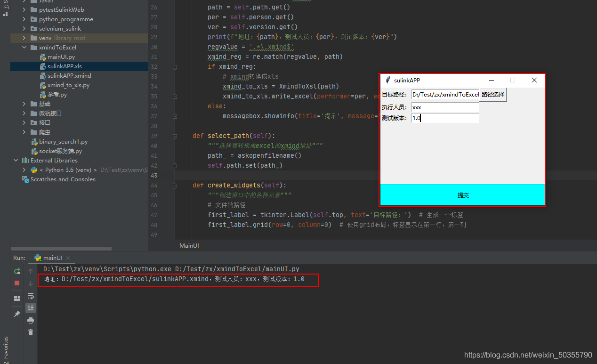Image resolution: width=597 pixels, height=364 pixels.
Task: Collapse the xmindToExcel folder
Action: click(24, 47)
